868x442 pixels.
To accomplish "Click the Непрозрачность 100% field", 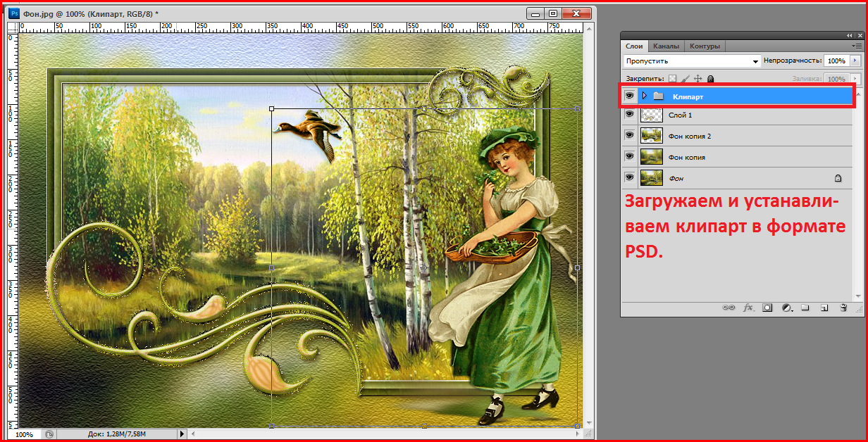I will 836,61.
